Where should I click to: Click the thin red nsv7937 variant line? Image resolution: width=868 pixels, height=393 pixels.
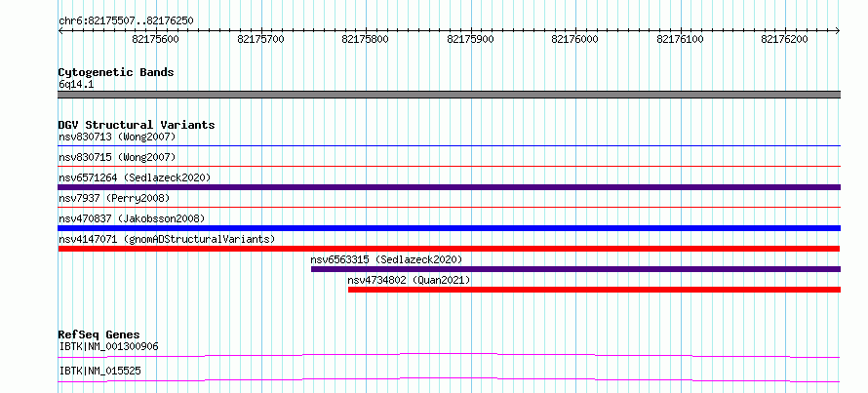449,207
